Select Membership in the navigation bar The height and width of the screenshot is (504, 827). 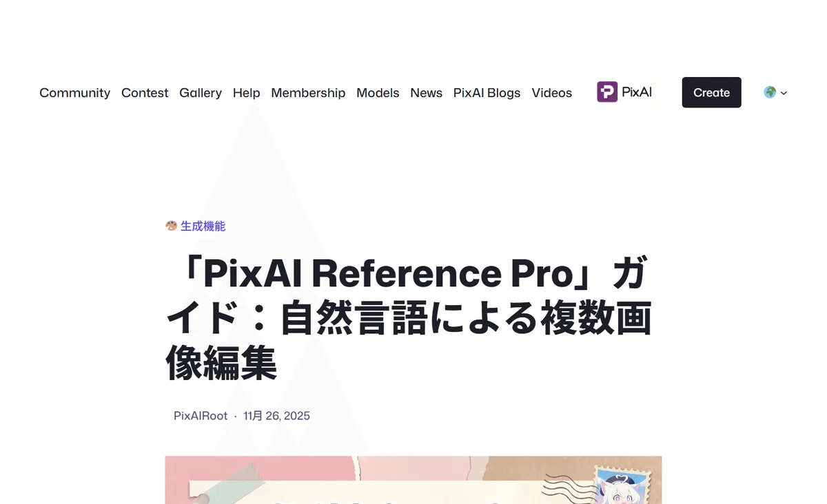coord(308,93)
